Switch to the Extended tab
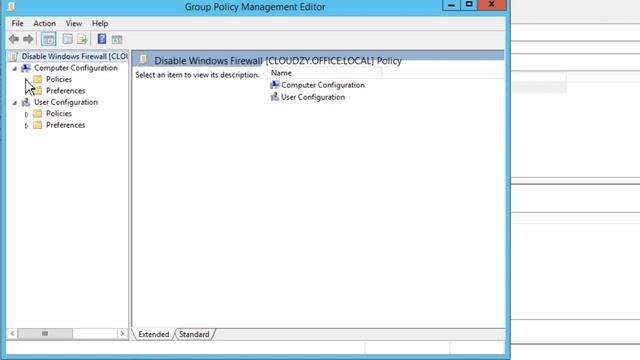This screenshot has height=360, width=640. (x=153, y=334)
